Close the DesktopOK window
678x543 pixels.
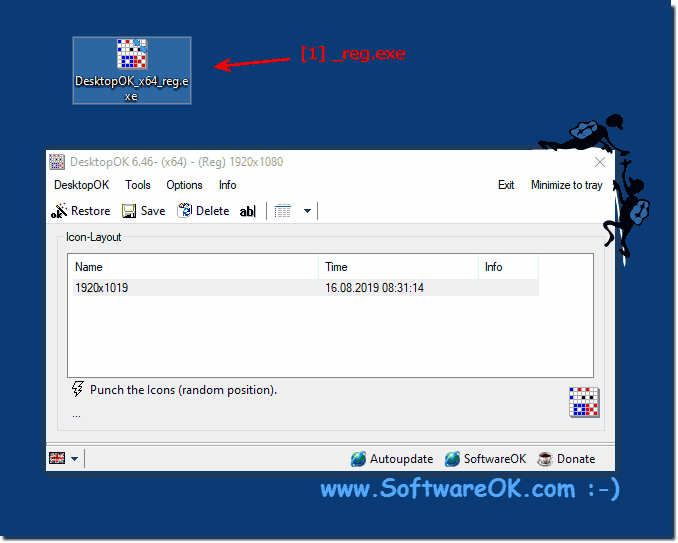coord(600,162)
